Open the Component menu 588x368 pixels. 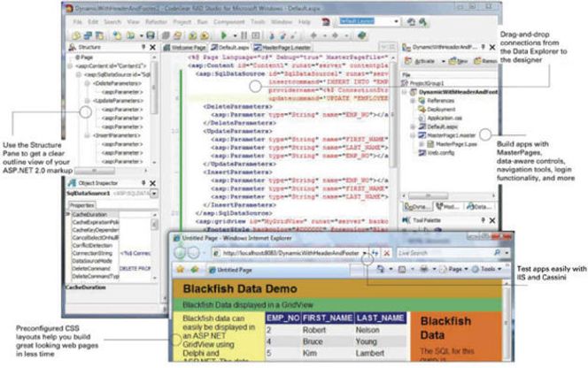click(228, 22)
